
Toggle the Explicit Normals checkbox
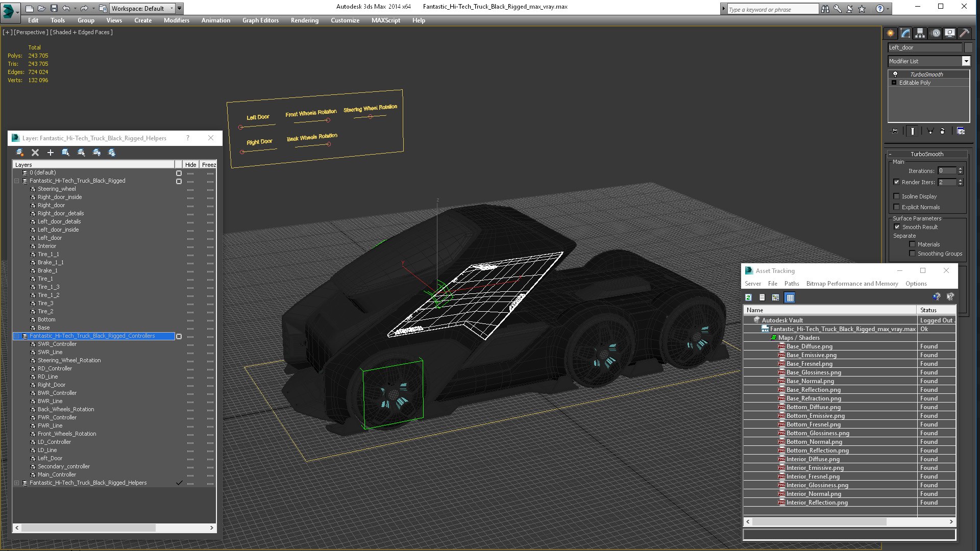pos(896,207)
